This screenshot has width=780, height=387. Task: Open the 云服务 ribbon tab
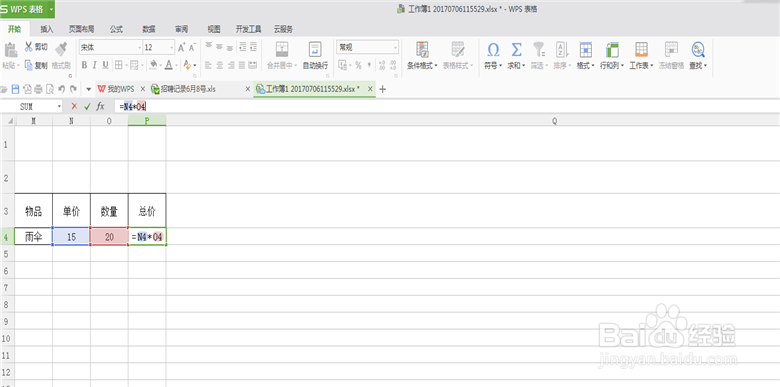[284, 29]
